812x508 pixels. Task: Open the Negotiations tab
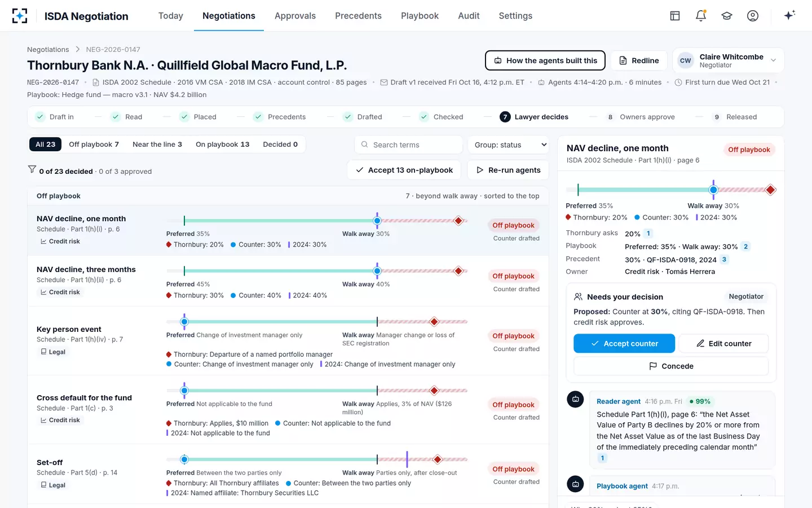click(229, 16)
